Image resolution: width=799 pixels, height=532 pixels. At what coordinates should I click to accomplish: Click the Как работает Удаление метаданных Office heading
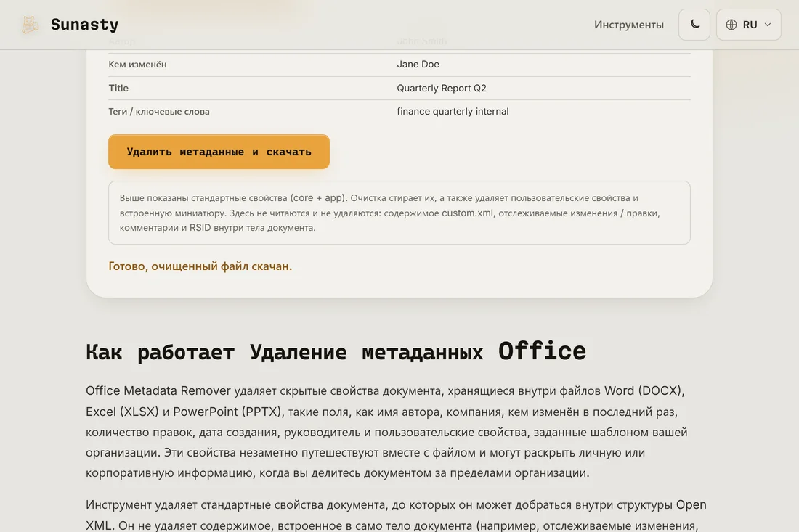(x=336, y=352)
